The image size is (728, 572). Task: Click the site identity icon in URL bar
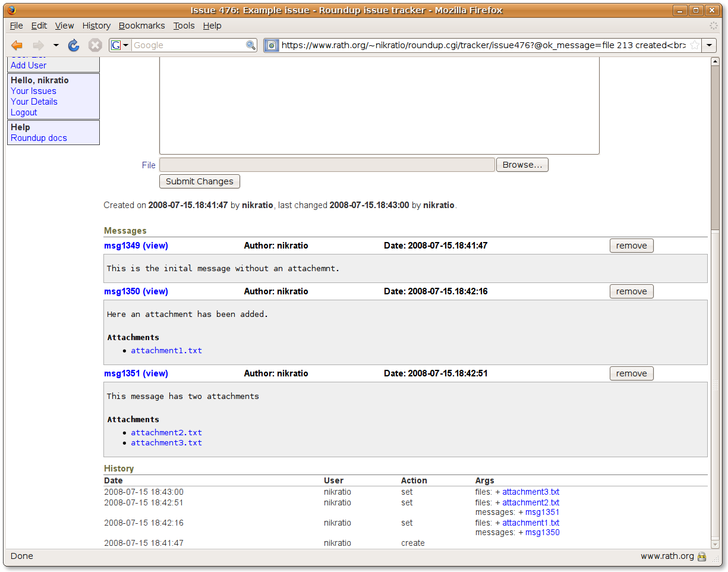tap(272, 45)
